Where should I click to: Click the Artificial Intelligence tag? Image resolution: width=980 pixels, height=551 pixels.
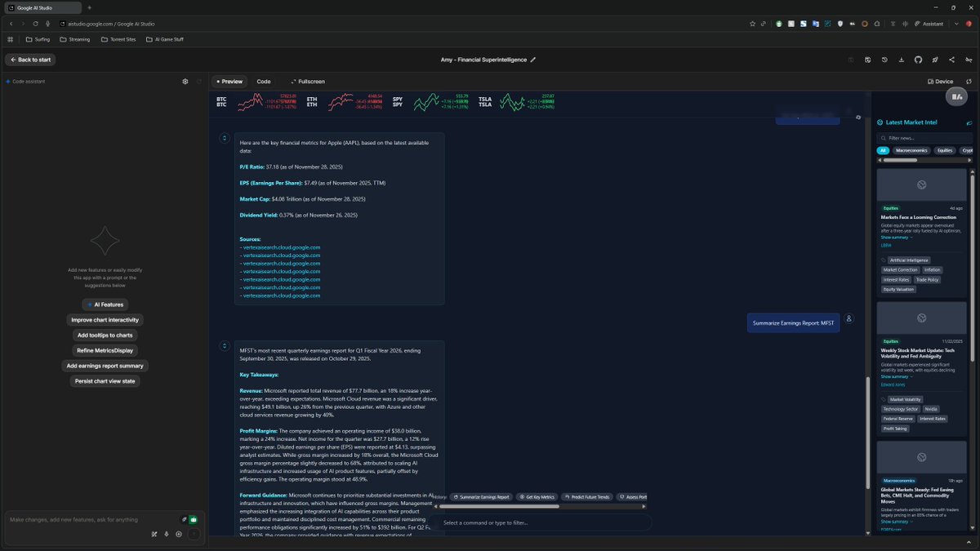[x=908, y=260]
